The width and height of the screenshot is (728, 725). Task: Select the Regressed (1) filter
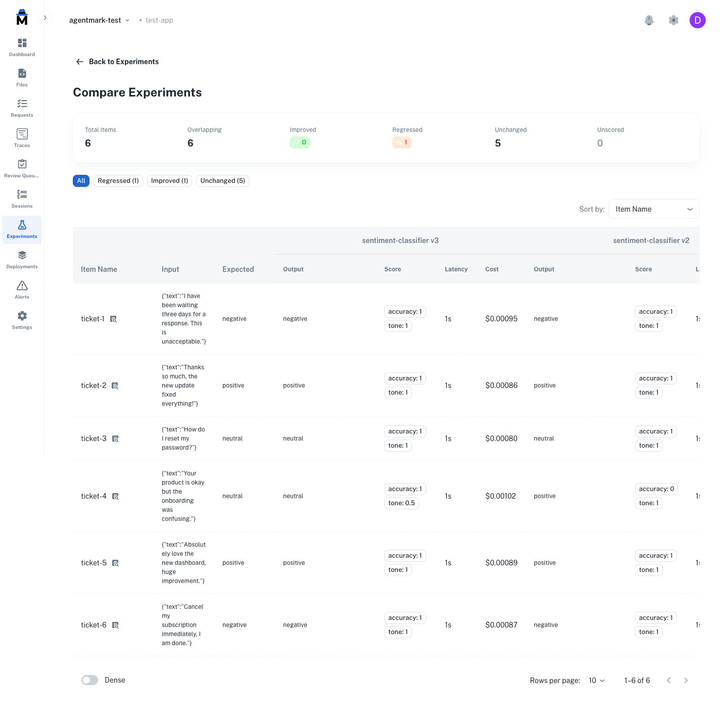pyautogui.click(x=118, y=181)
